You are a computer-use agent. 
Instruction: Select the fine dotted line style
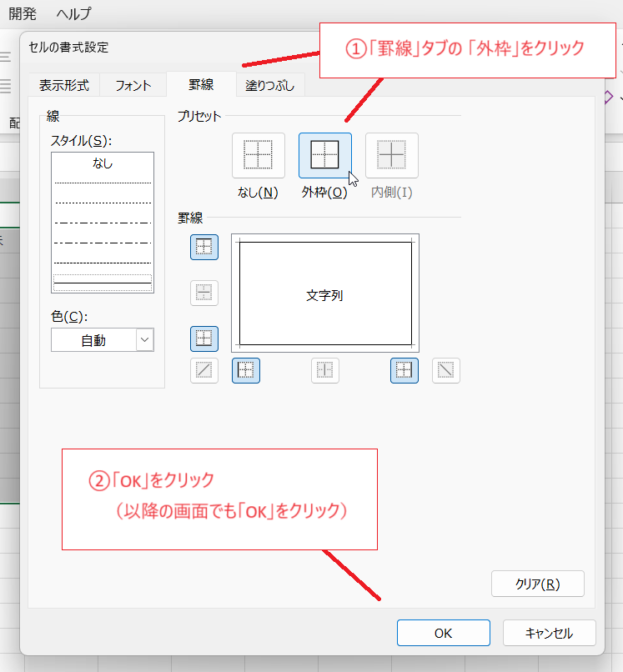tap(103, 183)
